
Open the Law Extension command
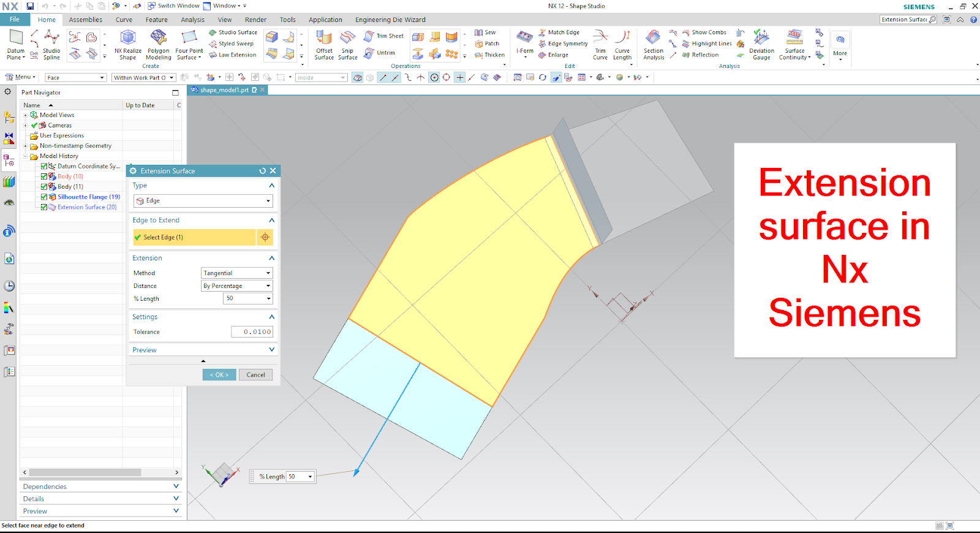coord(233,55)
